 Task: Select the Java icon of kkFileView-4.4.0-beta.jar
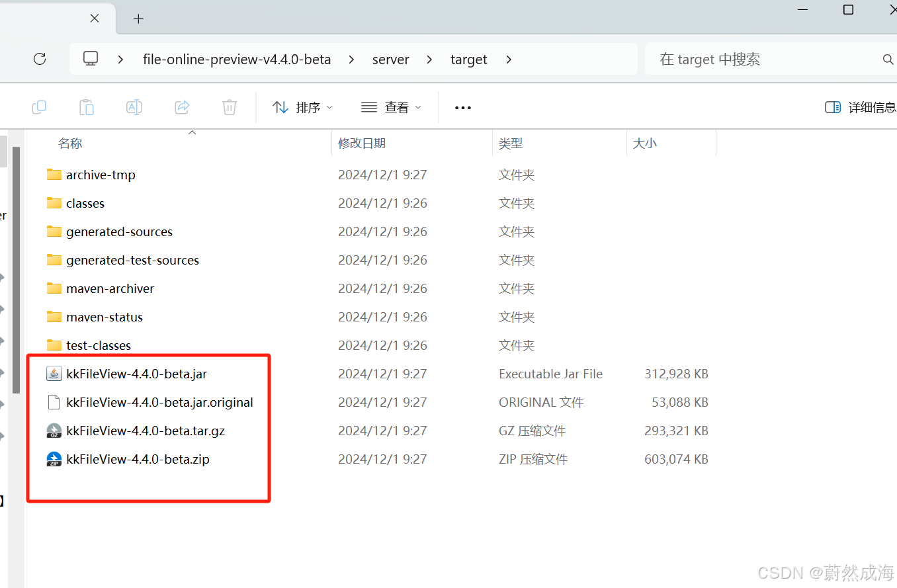(54, 374)
